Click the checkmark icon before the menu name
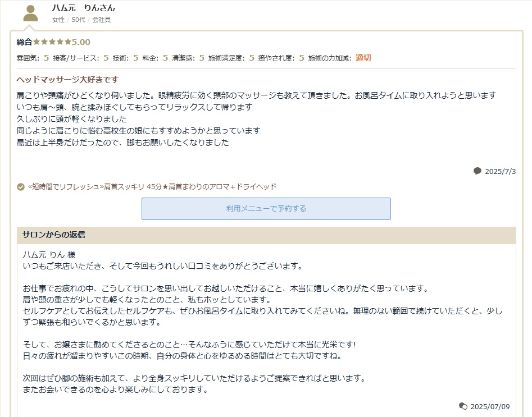 [x=21, y=187]
